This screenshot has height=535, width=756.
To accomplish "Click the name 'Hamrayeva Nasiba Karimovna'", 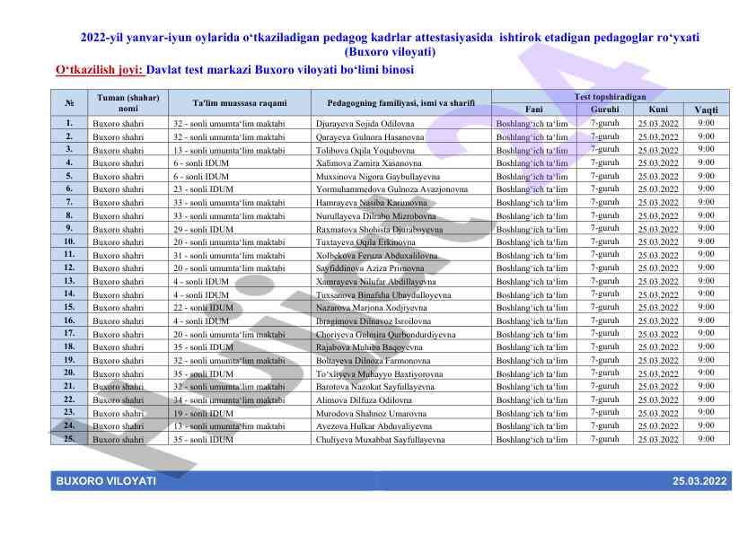I will pyautogui.click(x=371, y=203).
